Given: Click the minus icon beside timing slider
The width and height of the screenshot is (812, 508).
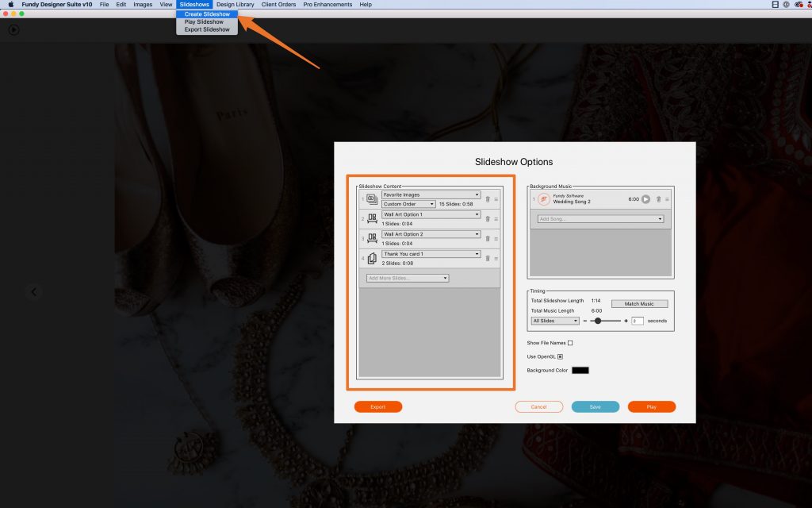Looking at the screenshot, I should point(585,321).
